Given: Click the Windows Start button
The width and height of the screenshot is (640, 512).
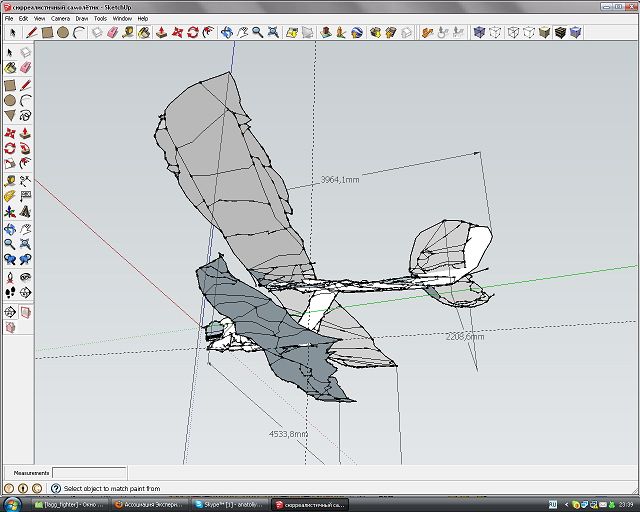Looking at the screenshot, I should pos(12,502).
